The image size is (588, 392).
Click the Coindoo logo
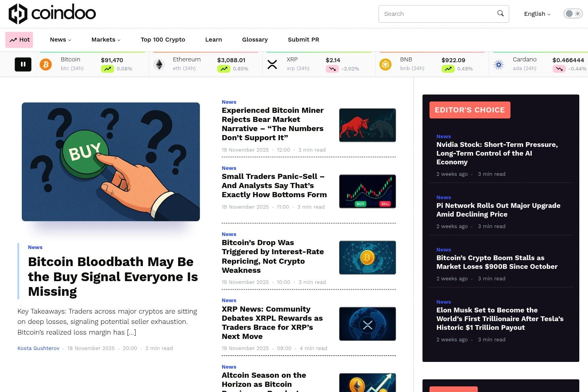52,13
